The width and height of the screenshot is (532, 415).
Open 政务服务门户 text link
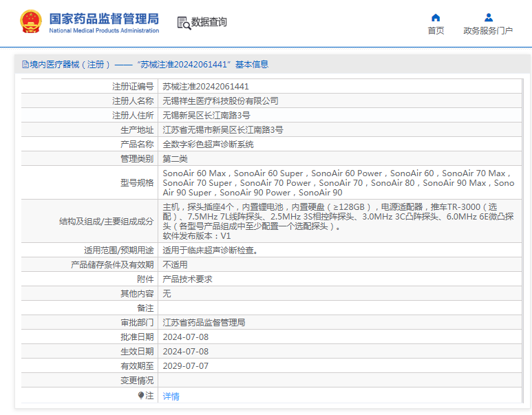[488, 31]
